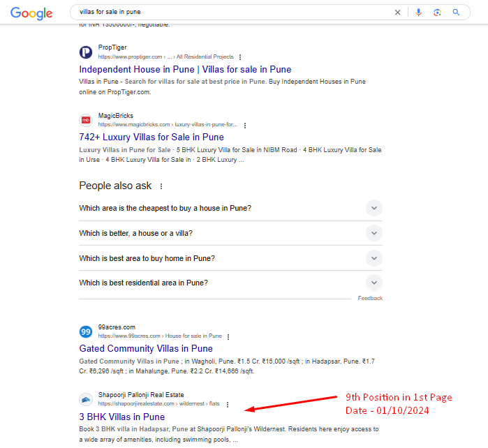This screenshot has width=488, height=448.
Task: Open Independent House in Pune PropTiger link
Action: click(185, 70)
